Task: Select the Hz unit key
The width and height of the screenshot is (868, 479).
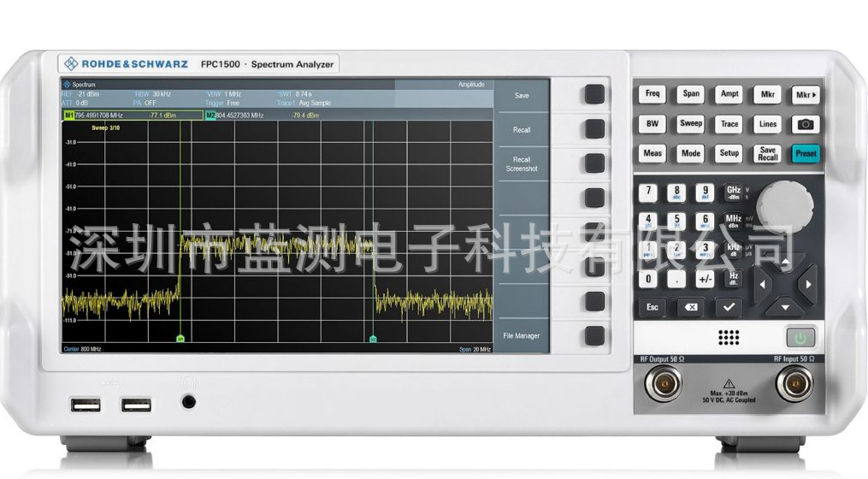Action: [734, 278]
